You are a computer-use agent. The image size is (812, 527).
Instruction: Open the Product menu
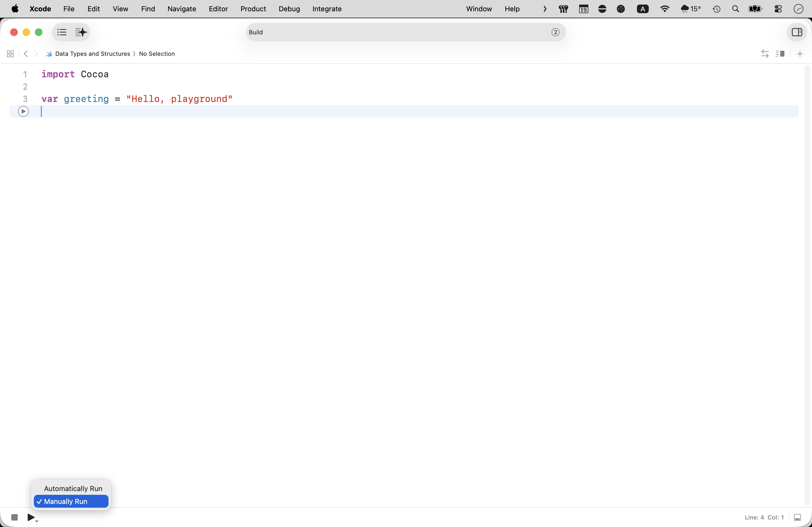pyautogui.click(x=253, y=9)
